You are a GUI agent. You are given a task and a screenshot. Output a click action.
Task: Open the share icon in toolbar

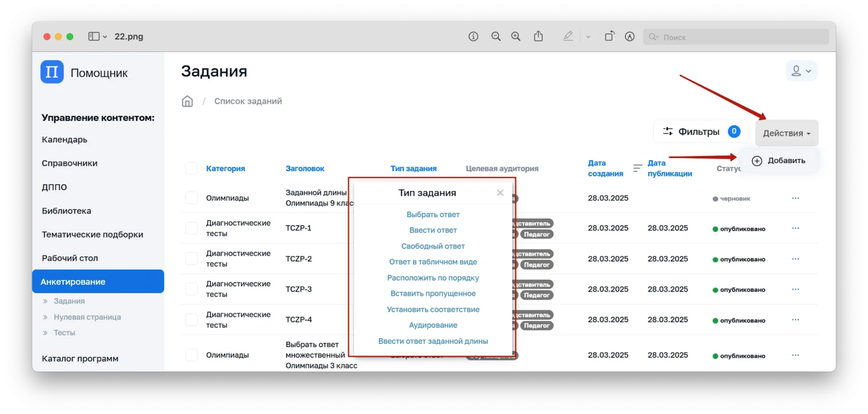point(538,37)
